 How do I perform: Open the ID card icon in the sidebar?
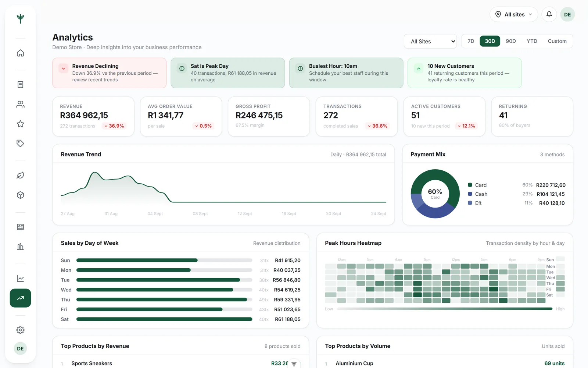click(21, 227)
